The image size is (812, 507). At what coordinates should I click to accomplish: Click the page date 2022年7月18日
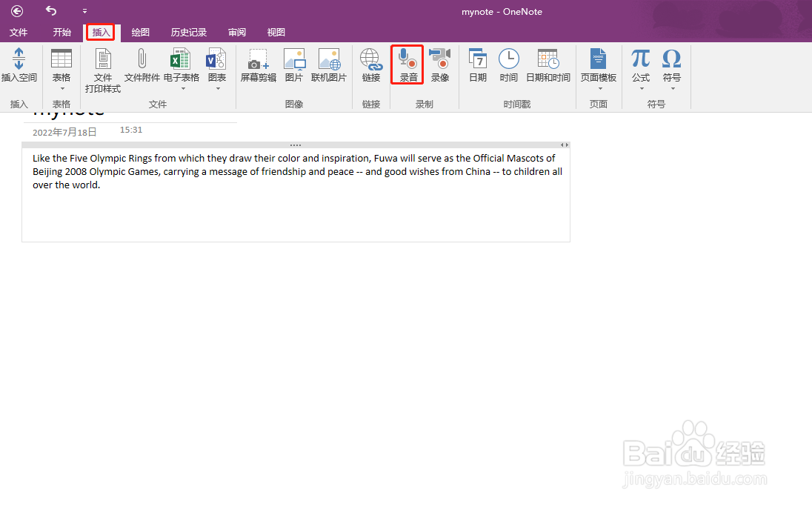[64, 132]
